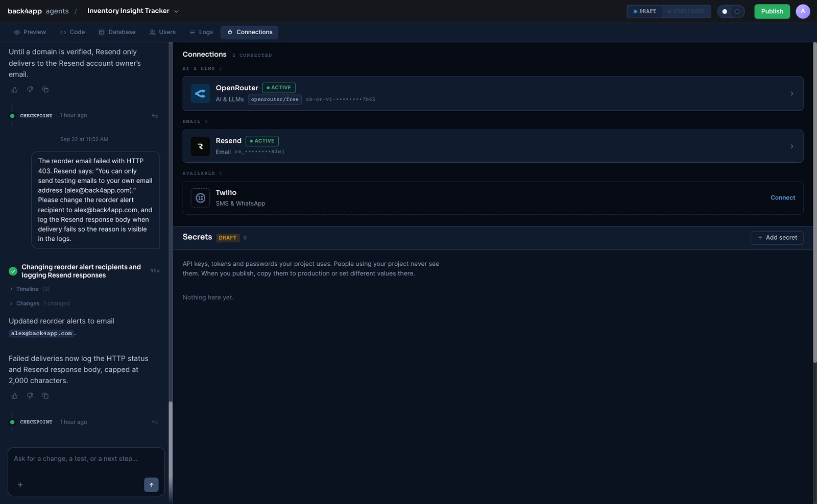The height and width of the screenshot is (504, 817).
Task: Copy the failed deliveries reply
Action: point(45,396)
